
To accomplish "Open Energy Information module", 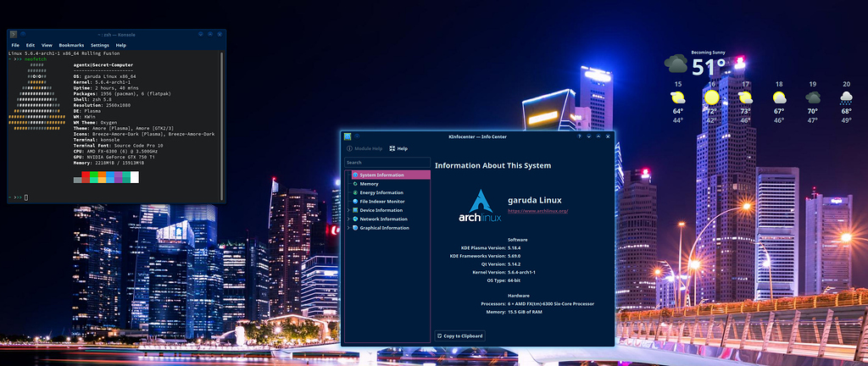I will [x=381, y=192].
